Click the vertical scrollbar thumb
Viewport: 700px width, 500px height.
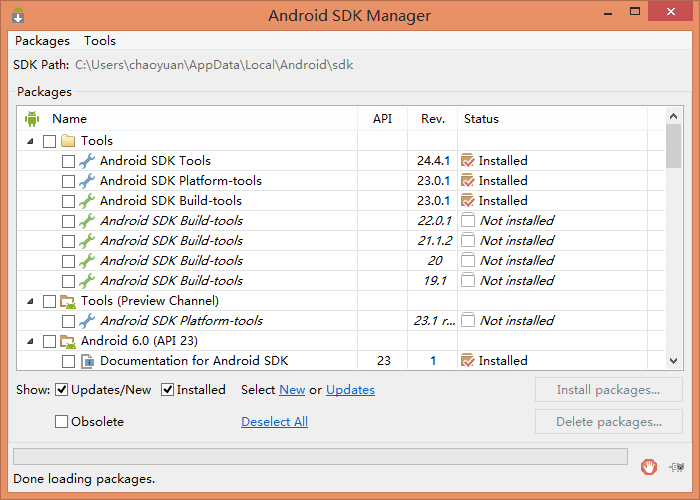click(674, 146)
